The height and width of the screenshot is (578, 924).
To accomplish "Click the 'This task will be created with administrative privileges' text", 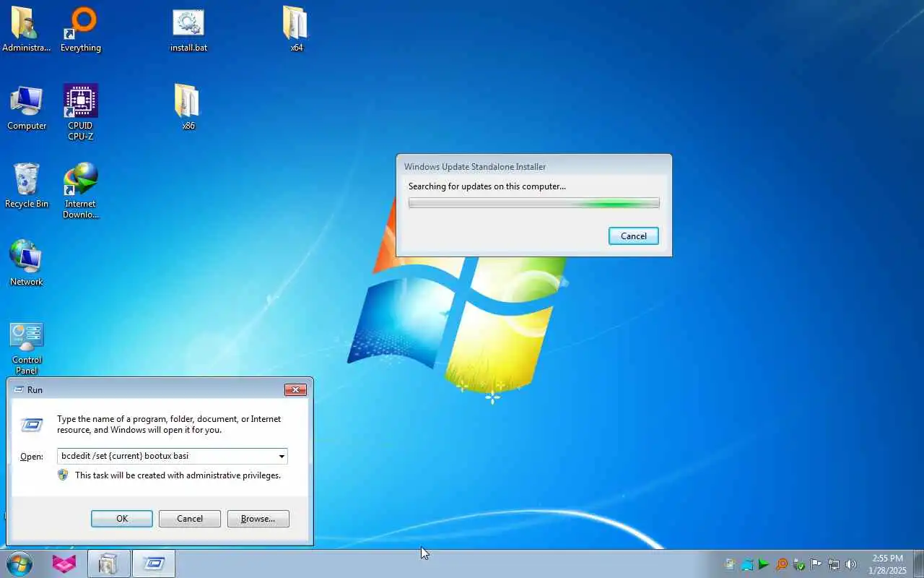I will (178, 475).
